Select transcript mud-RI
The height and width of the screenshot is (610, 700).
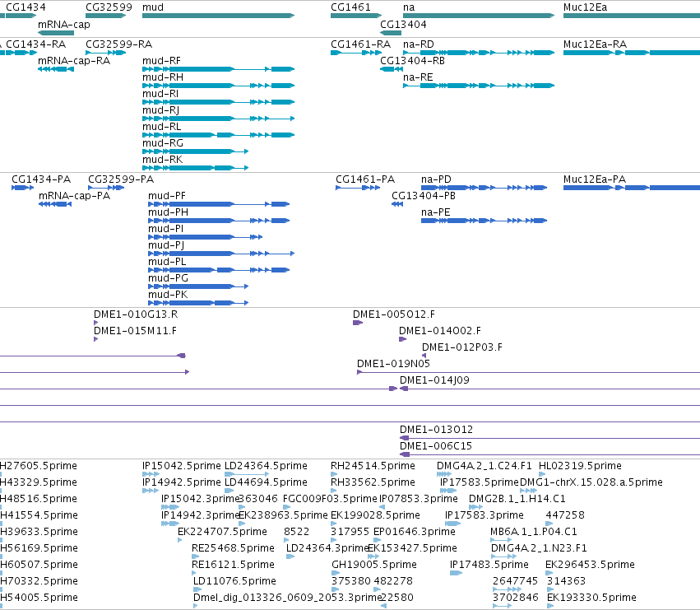[218, 102]
